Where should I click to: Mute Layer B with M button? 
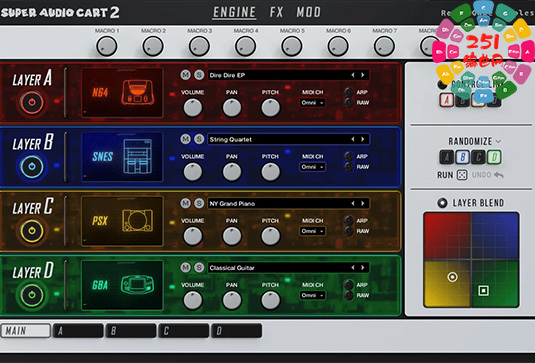[186, 139]
